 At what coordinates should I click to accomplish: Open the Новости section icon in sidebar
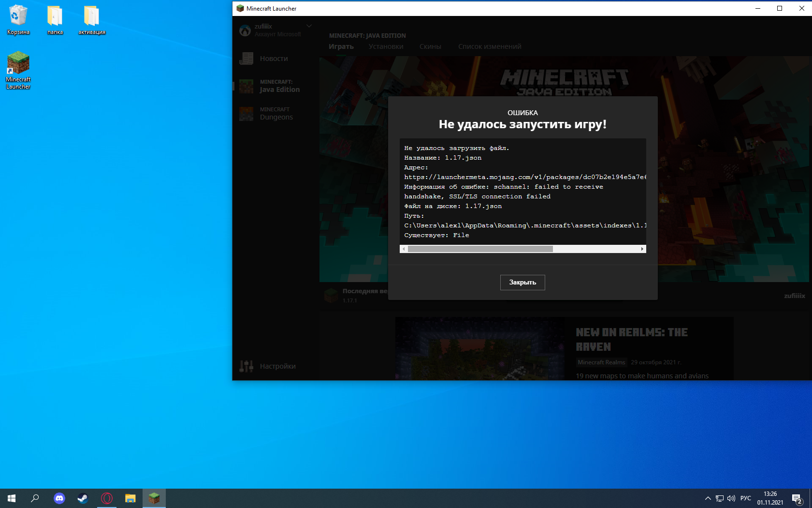(x=246, y=59)
